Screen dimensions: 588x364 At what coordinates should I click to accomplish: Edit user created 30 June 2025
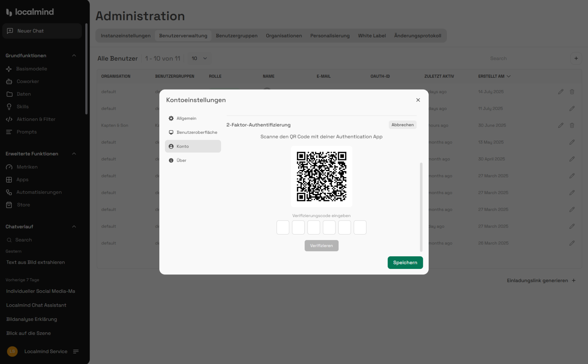point(561,125)
